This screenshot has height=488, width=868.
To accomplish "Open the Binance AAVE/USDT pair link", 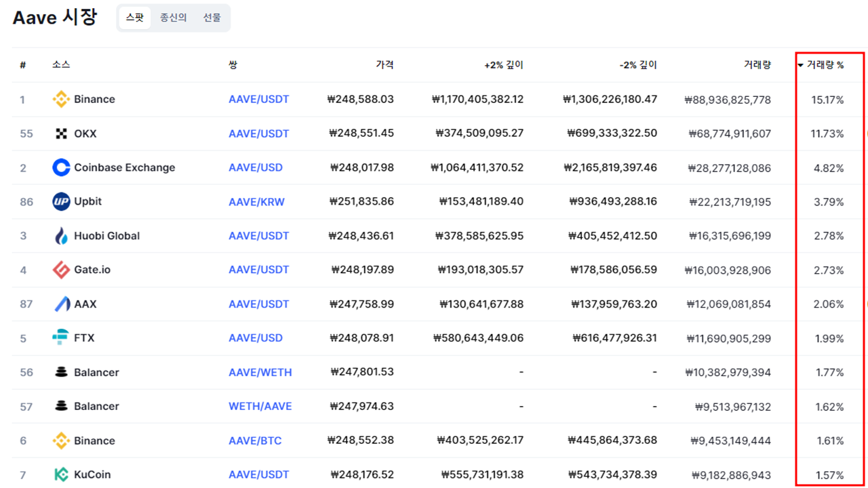I will (x=258, y=99).
